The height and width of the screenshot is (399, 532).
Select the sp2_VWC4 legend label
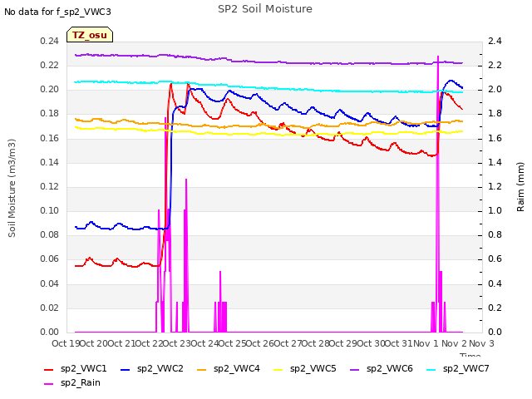pyautogui.click(x=236, y=369)
